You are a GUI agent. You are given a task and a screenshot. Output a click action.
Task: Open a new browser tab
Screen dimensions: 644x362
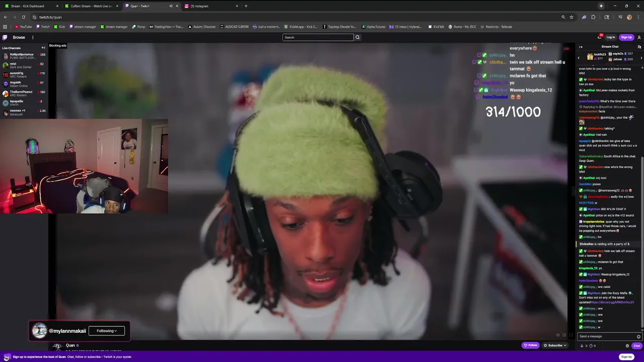tap(246, 6)
